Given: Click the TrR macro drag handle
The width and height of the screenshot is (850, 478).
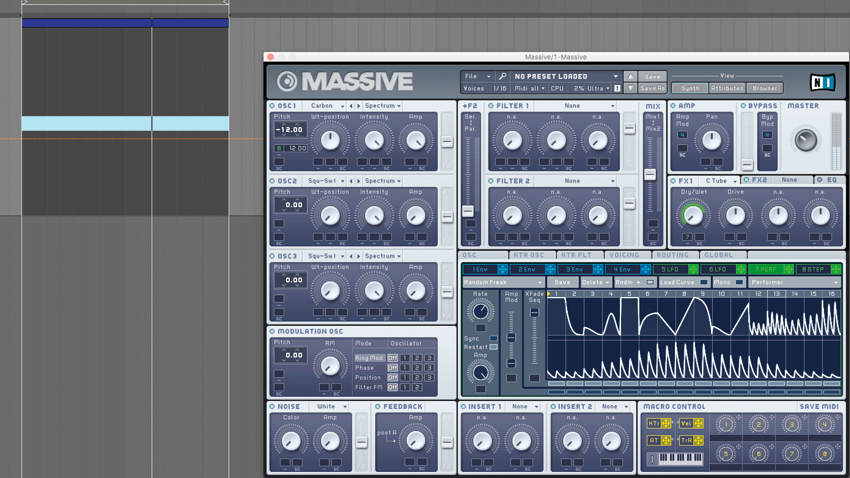Looking at the screenshot, I should click(698, 441).
